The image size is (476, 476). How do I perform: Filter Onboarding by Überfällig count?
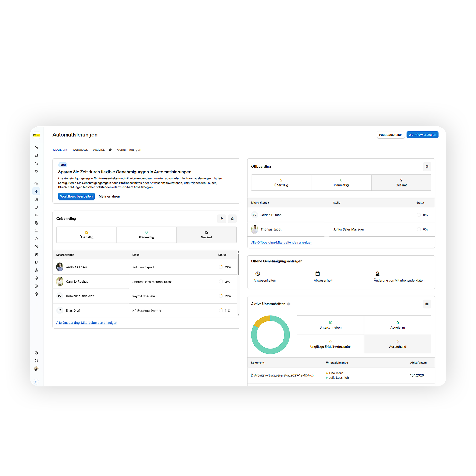pos(86,235)
